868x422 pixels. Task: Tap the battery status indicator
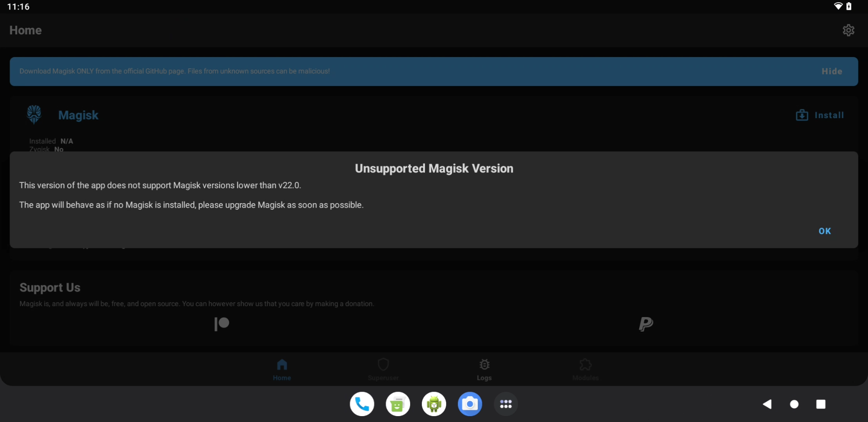(x=849, y=6)
